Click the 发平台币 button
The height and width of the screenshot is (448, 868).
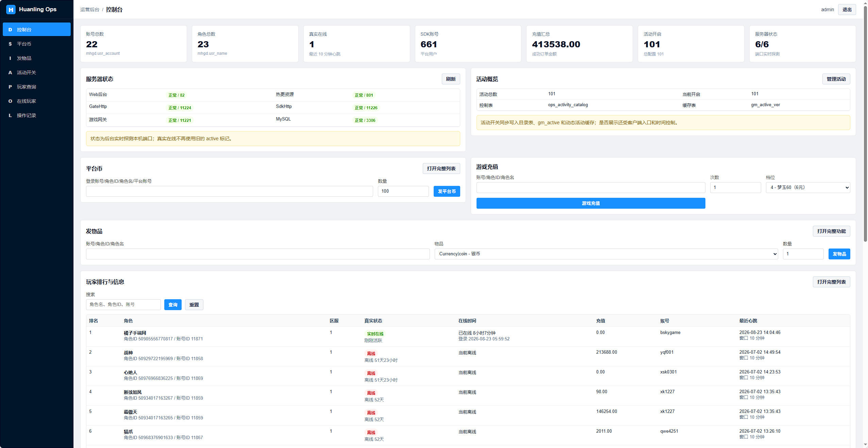tap(447, 191)
